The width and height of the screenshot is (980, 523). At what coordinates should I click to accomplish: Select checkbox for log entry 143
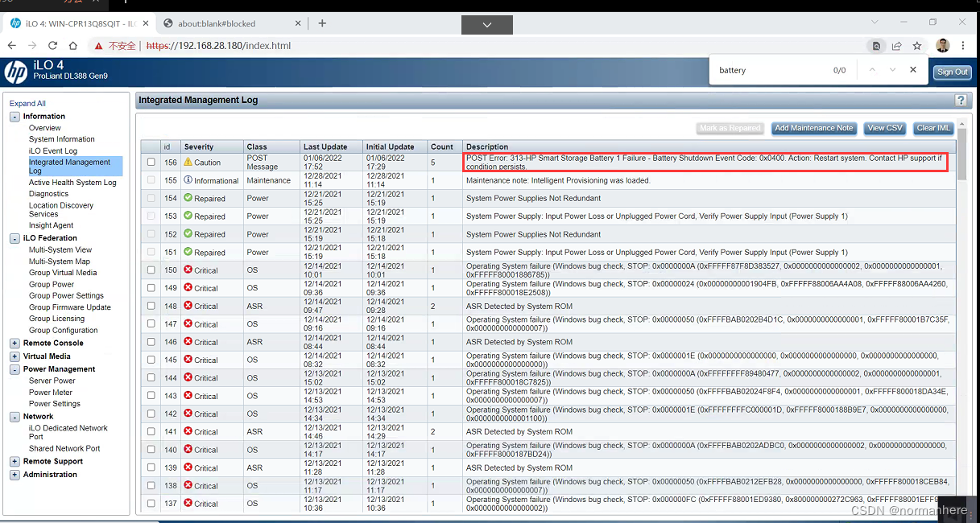pyautogui.click(x=151, y=396)
